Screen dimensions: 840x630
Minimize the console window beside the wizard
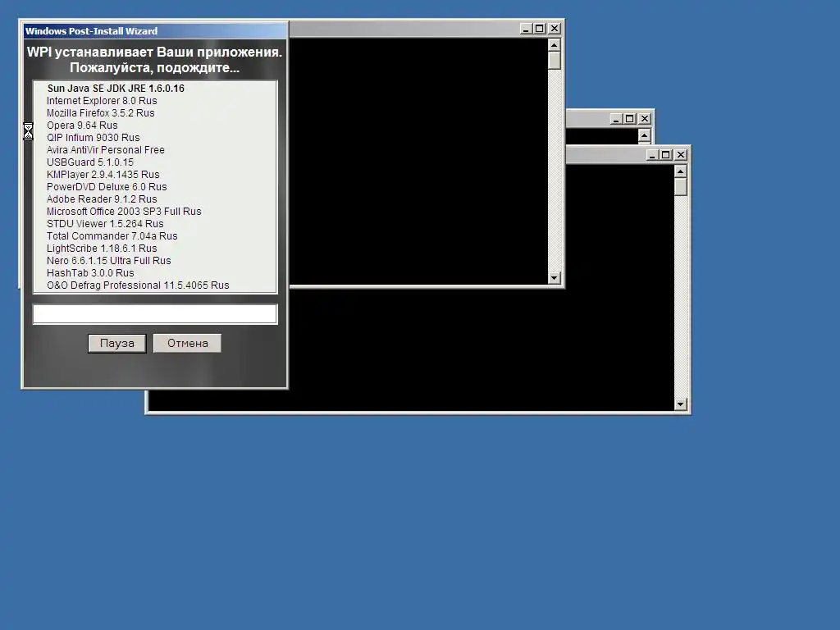coord(526,29)
